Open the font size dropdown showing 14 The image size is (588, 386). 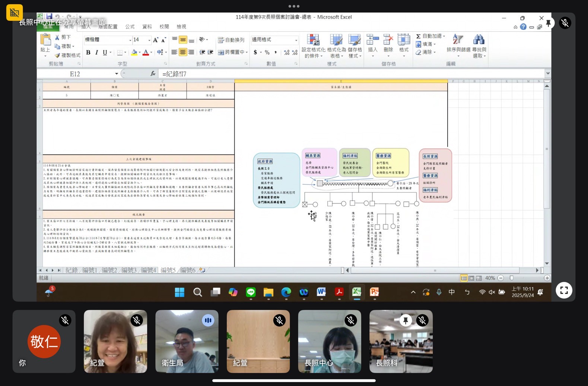(x=149, y=40)
